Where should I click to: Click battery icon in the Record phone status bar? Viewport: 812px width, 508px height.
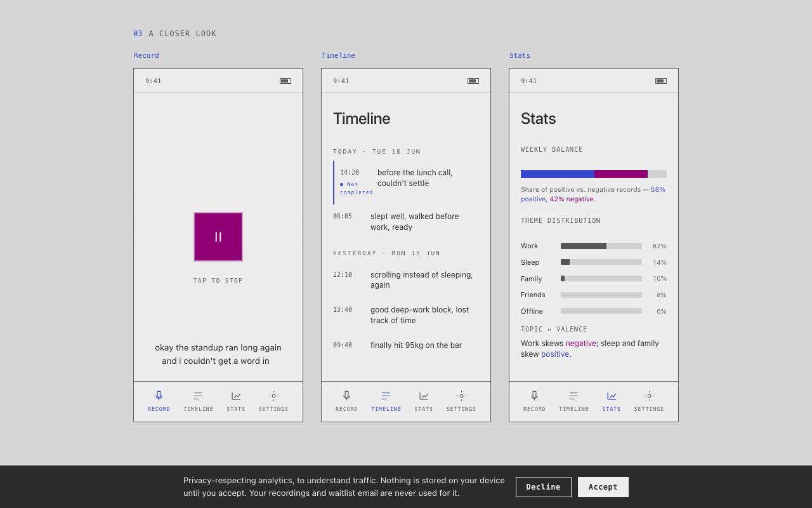(x=285, y=81)
